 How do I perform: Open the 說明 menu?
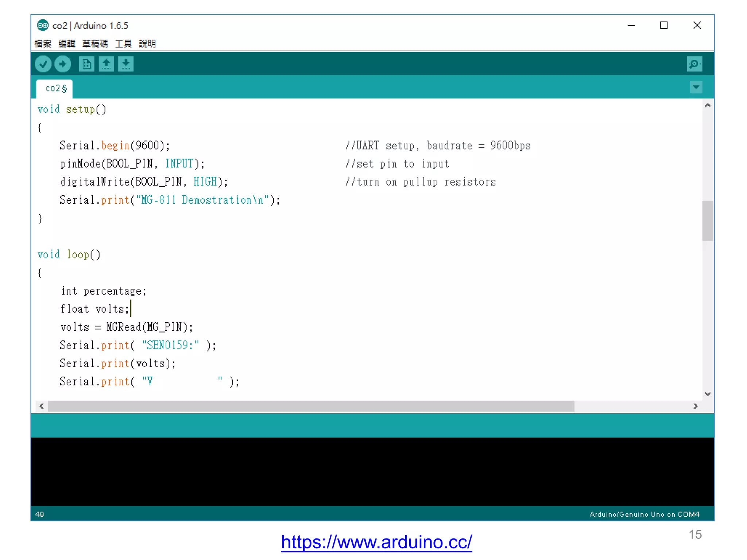point(147,44)
